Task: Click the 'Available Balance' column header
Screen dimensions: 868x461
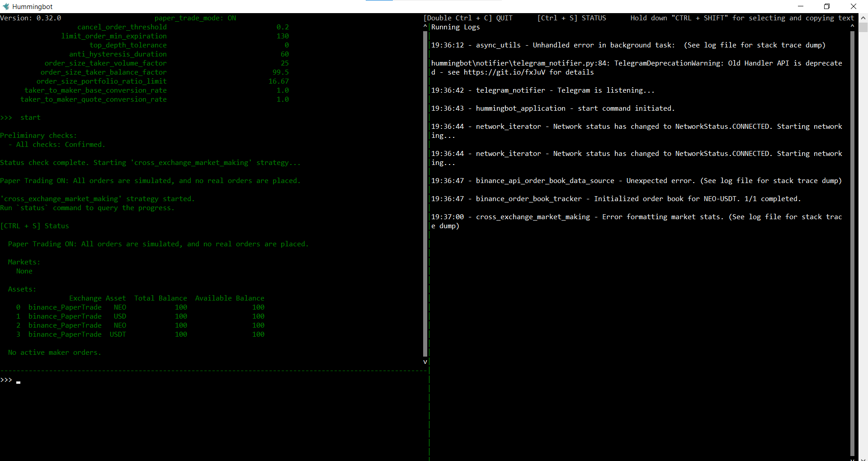Action: pos(230,298)
